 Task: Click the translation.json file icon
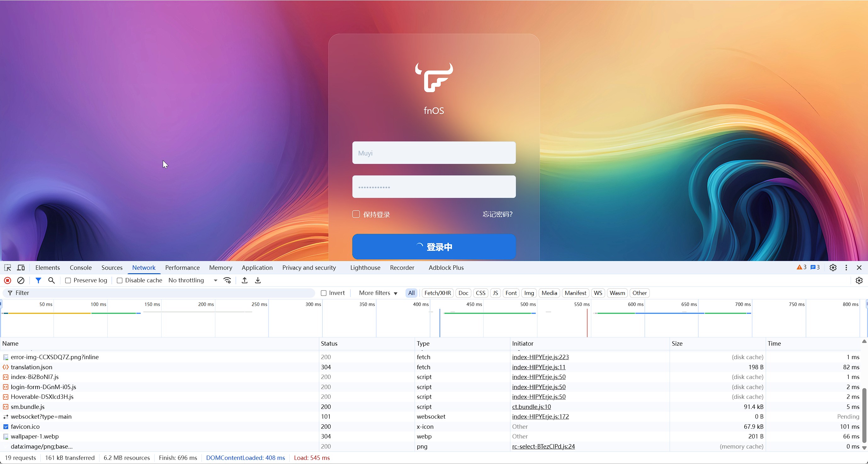pyautogui.click(x=6, y=367)
